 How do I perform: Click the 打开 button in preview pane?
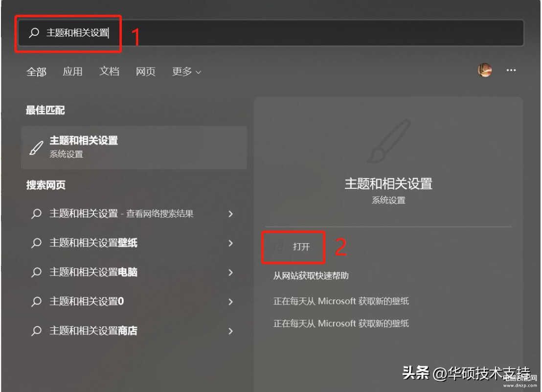point(294,247)
